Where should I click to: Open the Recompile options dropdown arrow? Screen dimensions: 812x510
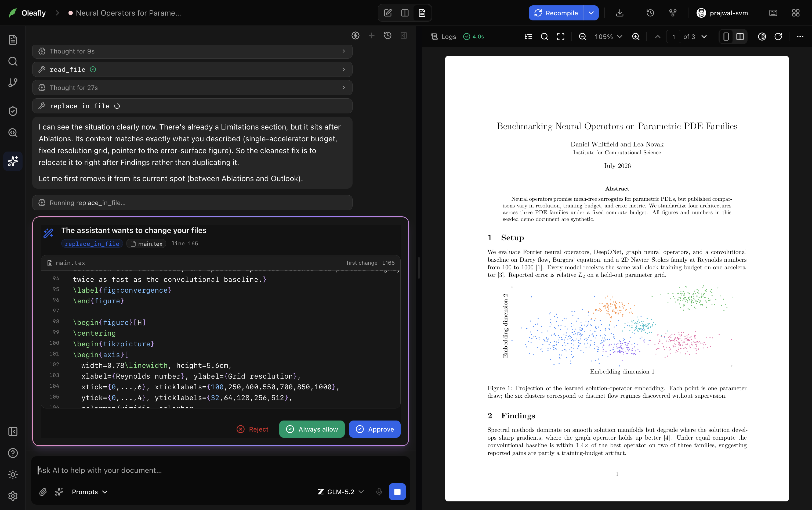tap(591, 13)
